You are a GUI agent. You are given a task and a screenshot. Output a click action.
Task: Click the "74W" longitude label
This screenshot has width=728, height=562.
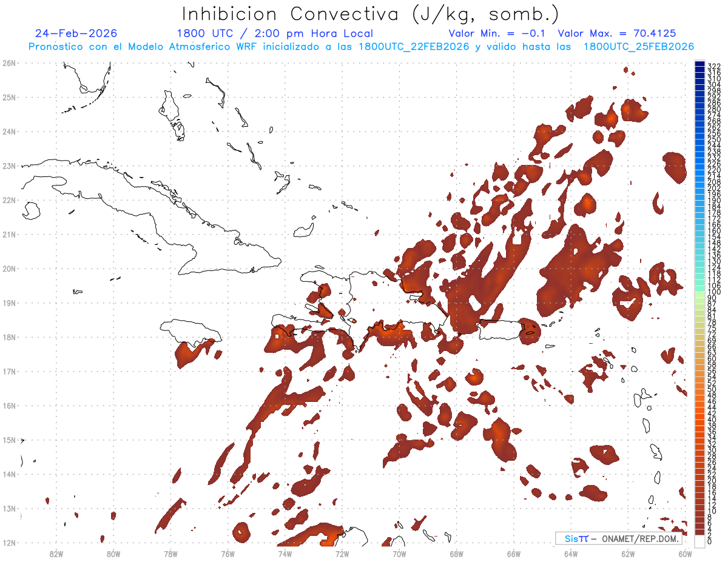click(285, 553)
